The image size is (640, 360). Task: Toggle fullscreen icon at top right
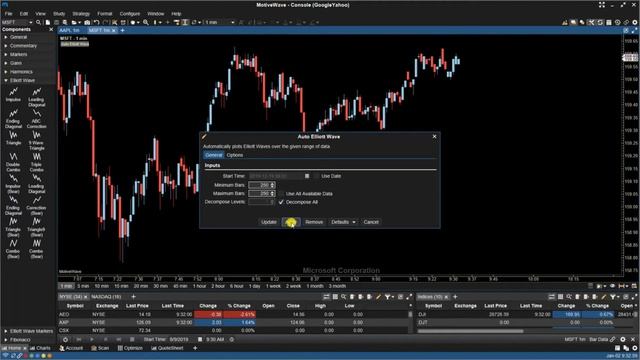coord(602,5)
